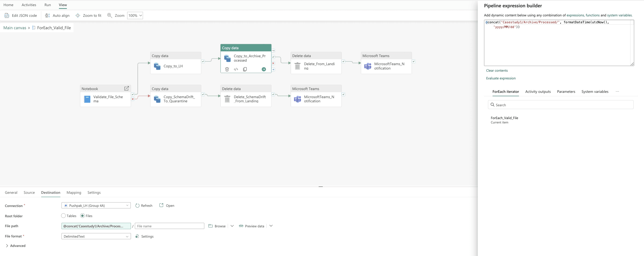This screenshot has width=644, height=256.
Task: Click the success checkmark on Validate_File_Schema
Action: (133, 94)
